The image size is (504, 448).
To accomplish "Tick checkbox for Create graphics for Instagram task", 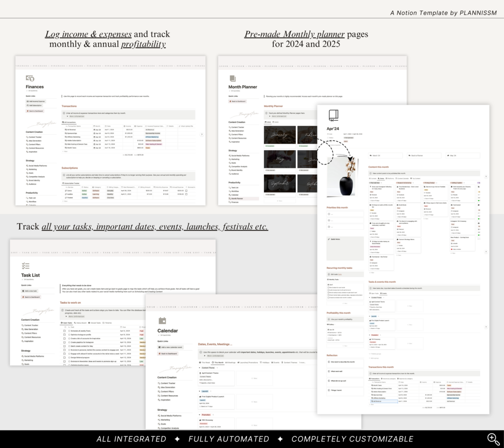I will coord(64,342).
